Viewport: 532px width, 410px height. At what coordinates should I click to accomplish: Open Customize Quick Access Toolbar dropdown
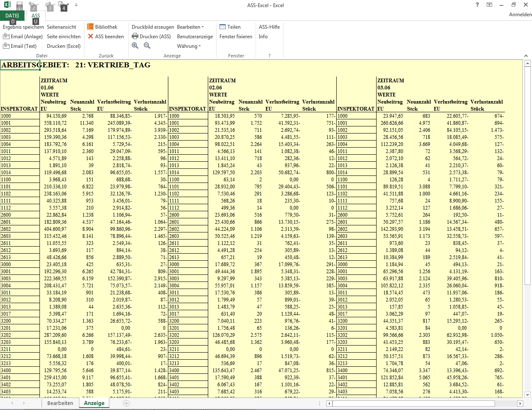[x=76, y=5]
